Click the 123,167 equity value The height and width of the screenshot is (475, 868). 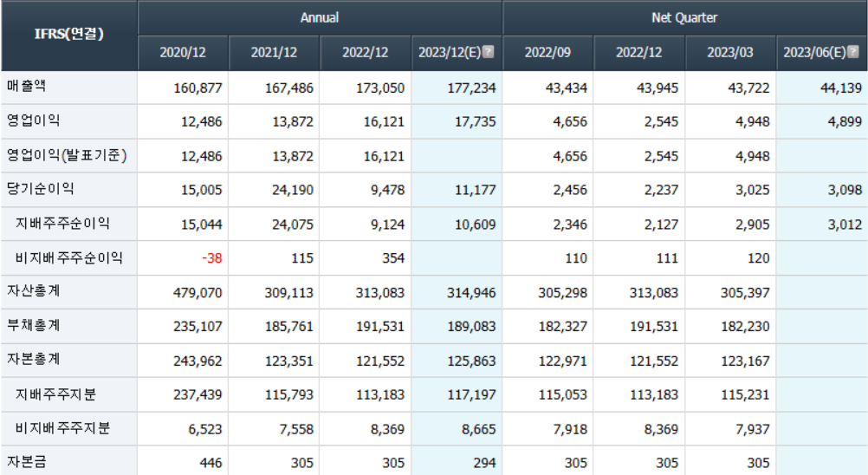pos(745,361)
